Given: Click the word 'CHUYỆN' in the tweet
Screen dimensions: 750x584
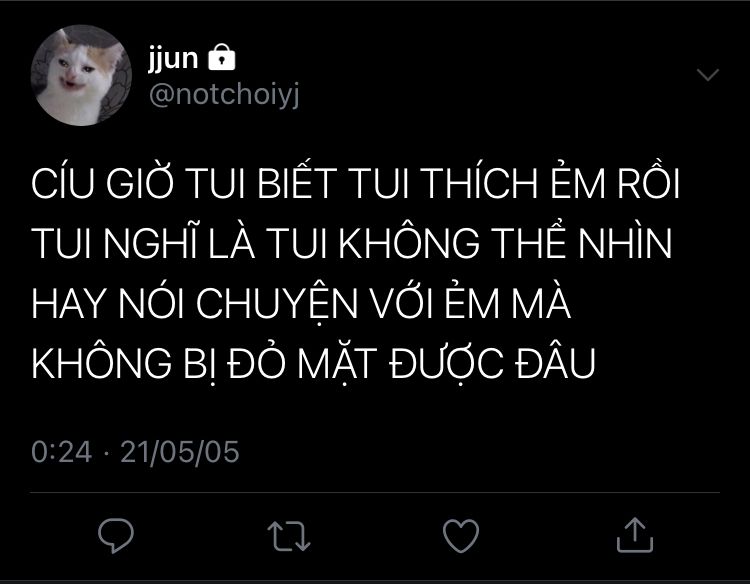Looking at the screenshot, I should pyautogui.click(x=276, y=303).
